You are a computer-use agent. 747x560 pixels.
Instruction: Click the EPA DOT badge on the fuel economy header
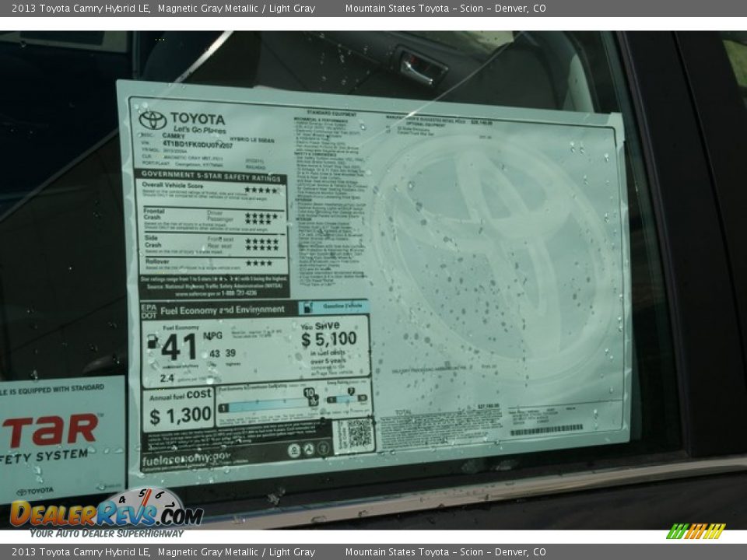click(149, 311)
